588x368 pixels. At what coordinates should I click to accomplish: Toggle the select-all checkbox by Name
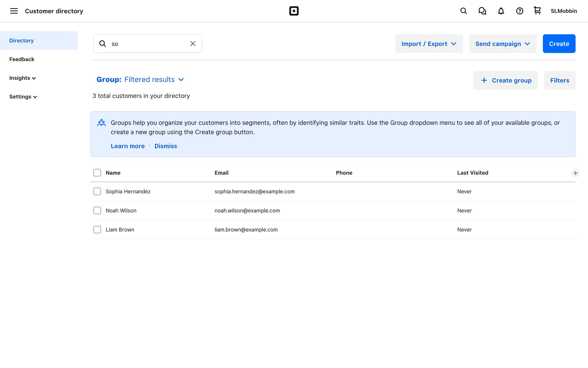click(x=97, y=173)
